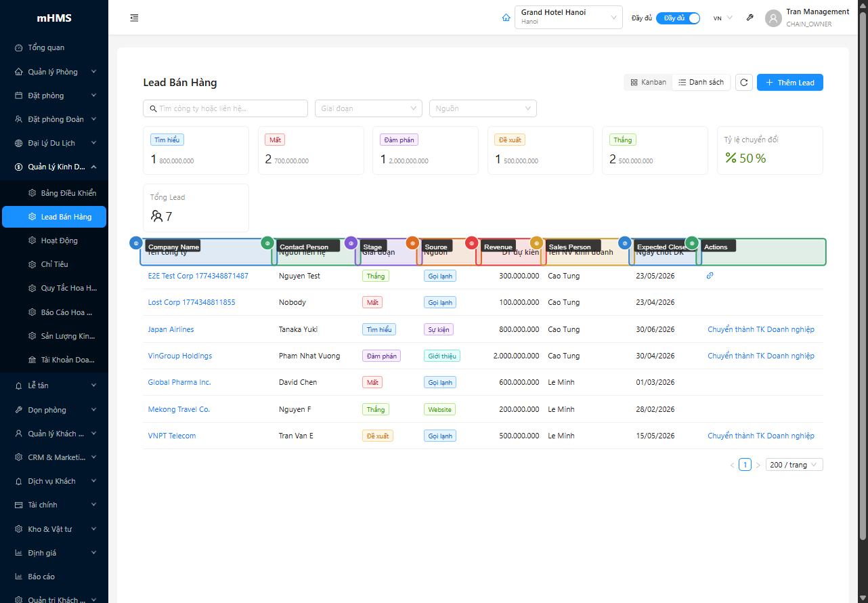Collapse the sidebar using the hamburger icon
The image size is (868, 603).
pos(134,18)
